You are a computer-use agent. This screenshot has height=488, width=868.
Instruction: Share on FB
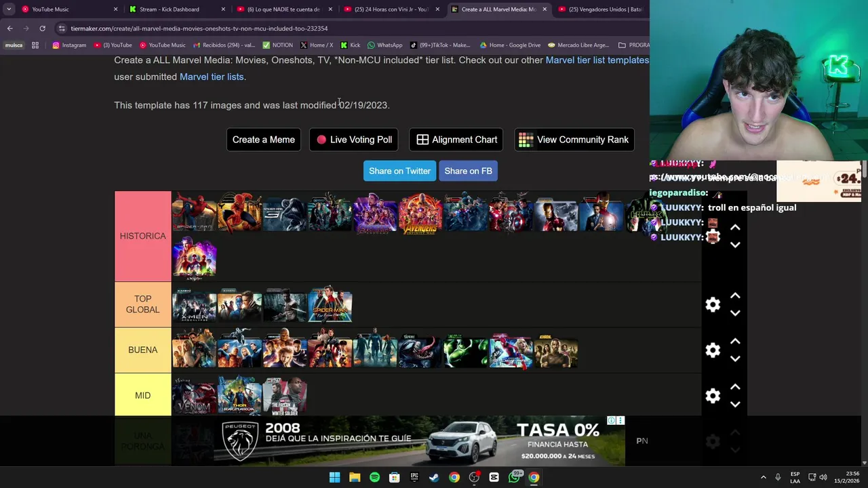469,171
